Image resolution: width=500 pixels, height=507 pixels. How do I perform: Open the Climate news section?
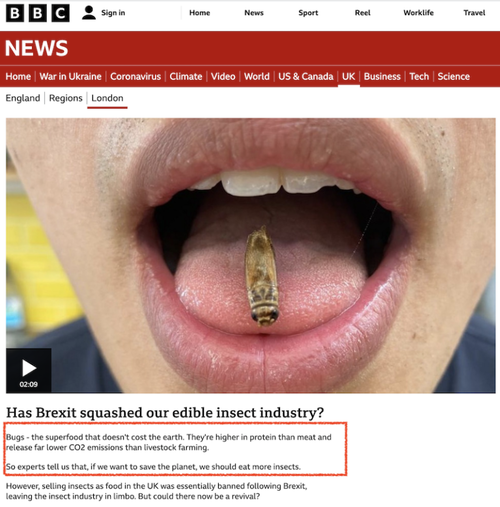(x=186, y=77)
